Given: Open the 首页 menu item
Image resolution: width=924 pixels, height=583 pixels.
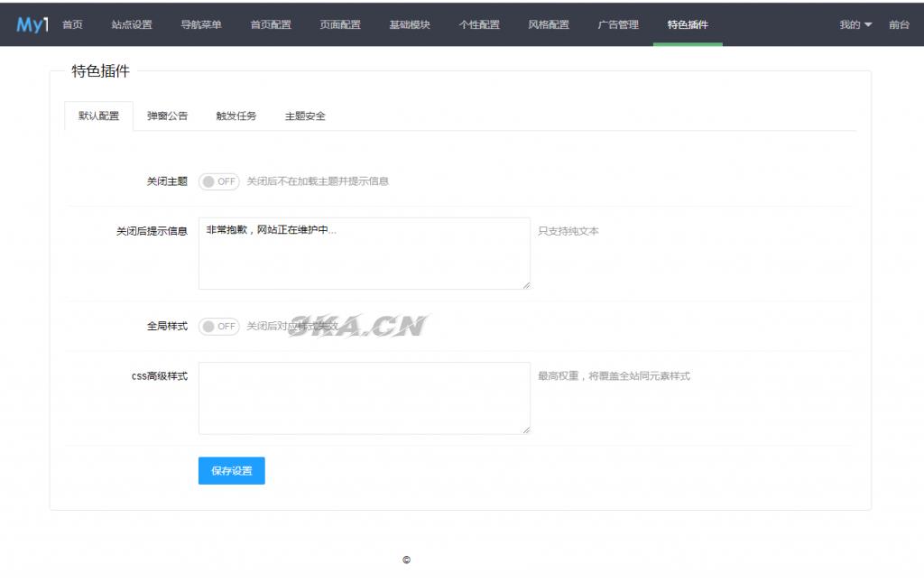Looking at the screenshot, I should (72, 24).
